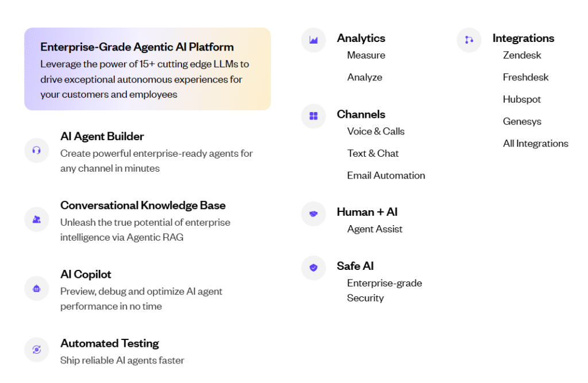Open Integrations via its arrows icon
Viewport: 588px width, 383px height.
pyautogui.click(x=469, y=40)
